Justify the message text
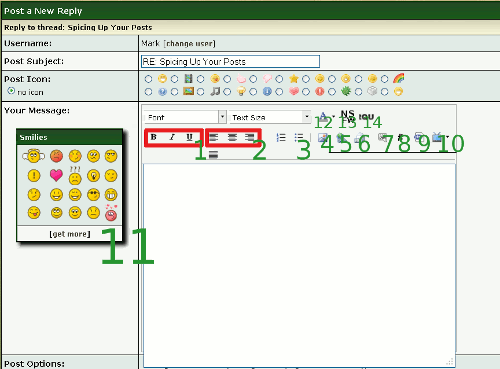The image size is (500, 369). (x=213, y=154)
